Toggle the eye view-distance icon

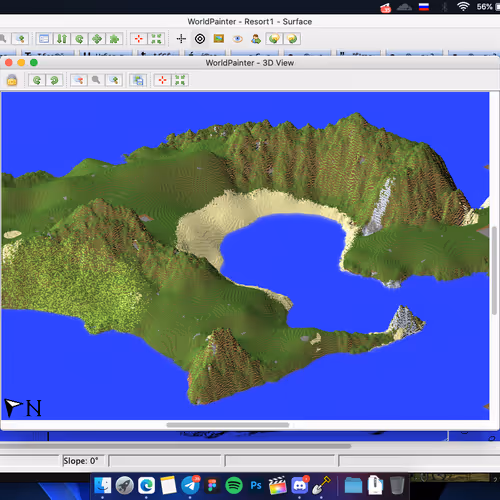coord(237,39)
